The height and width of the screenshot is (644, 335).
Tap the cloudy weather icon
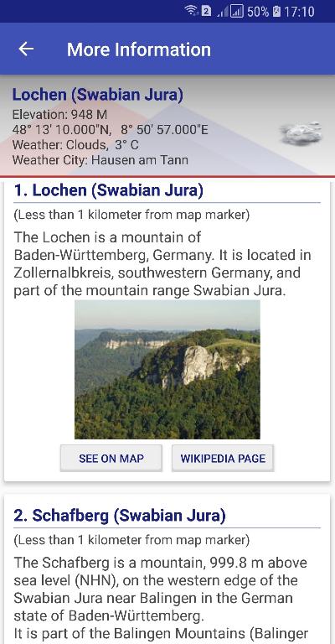coord(301,133)
